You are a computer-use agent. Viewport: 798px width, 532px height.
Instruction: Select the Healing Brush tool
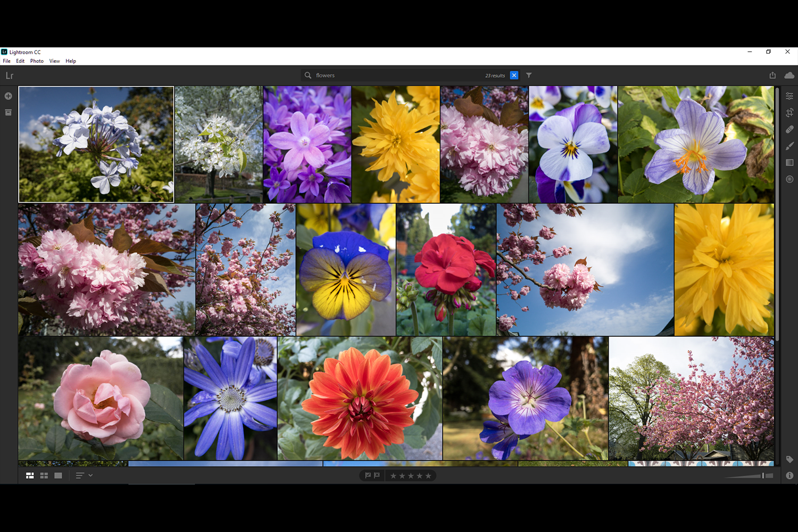[789, 129]
